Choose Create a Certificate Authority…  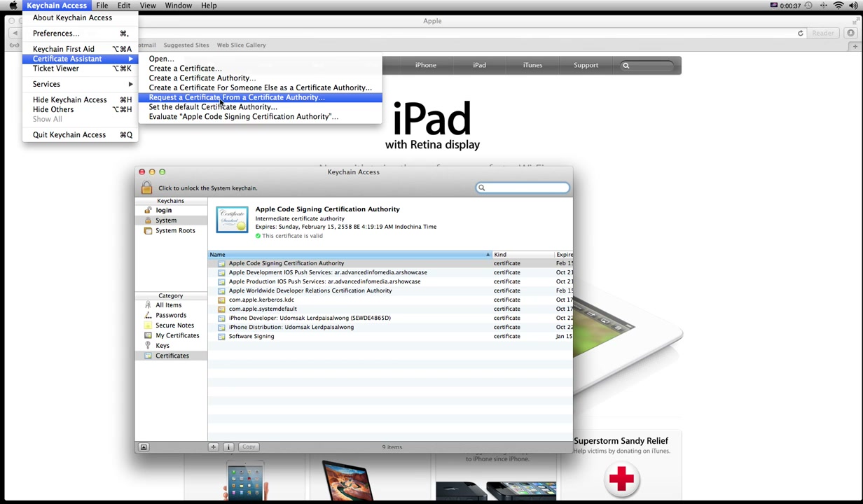[261, 78]
